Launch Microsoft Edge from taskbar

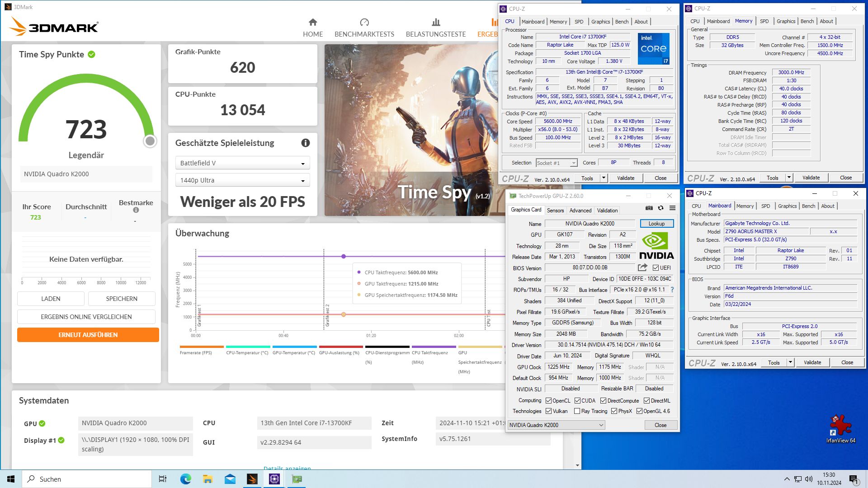coord(185,479)
